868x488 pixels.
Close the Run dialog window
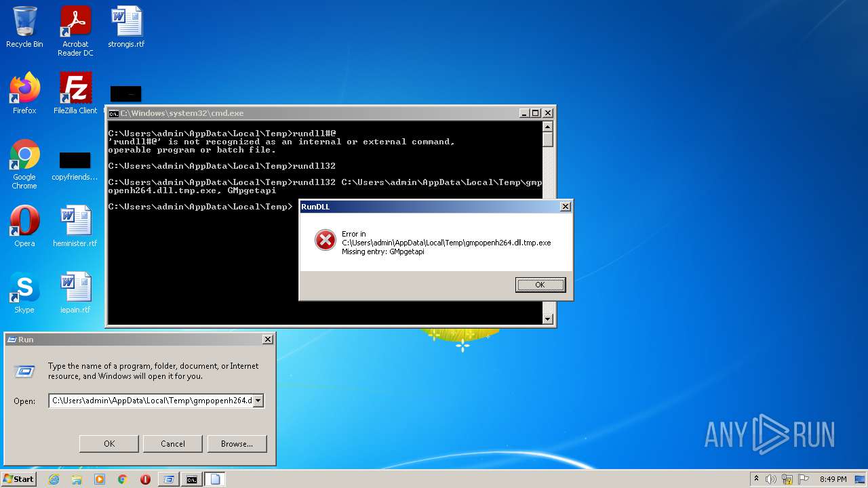click(x=268, y=340)
